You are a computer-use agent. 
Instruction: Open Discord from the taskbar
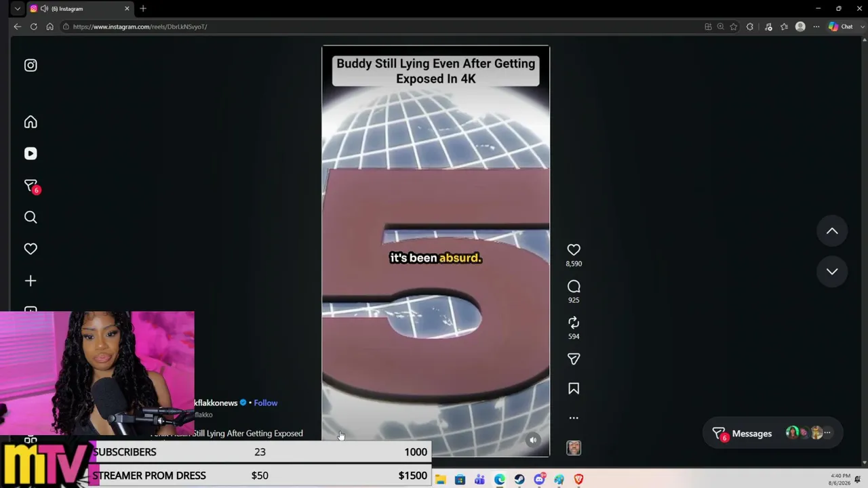(539, 480)
